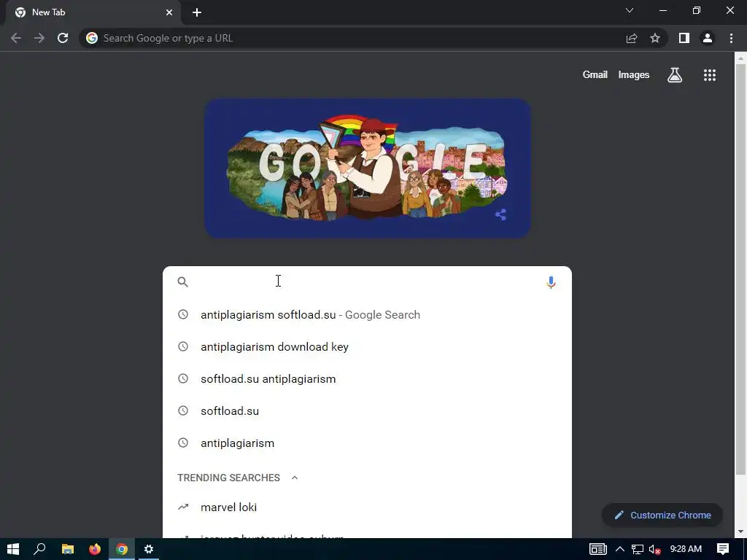Start voice search with the microphone
Image resolution: width=747 pixels, height=560 pixels.
(x=551, y=282)
